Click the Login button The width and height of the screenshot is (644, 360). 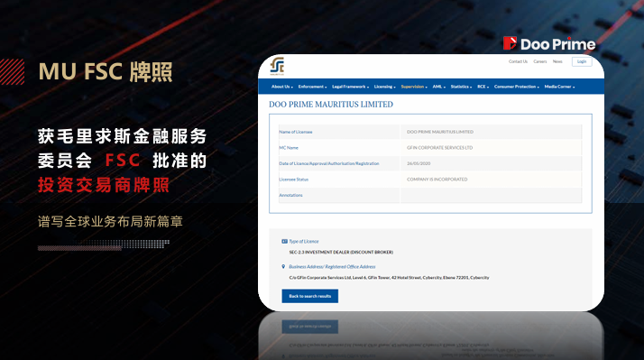(x=582, y=61)
